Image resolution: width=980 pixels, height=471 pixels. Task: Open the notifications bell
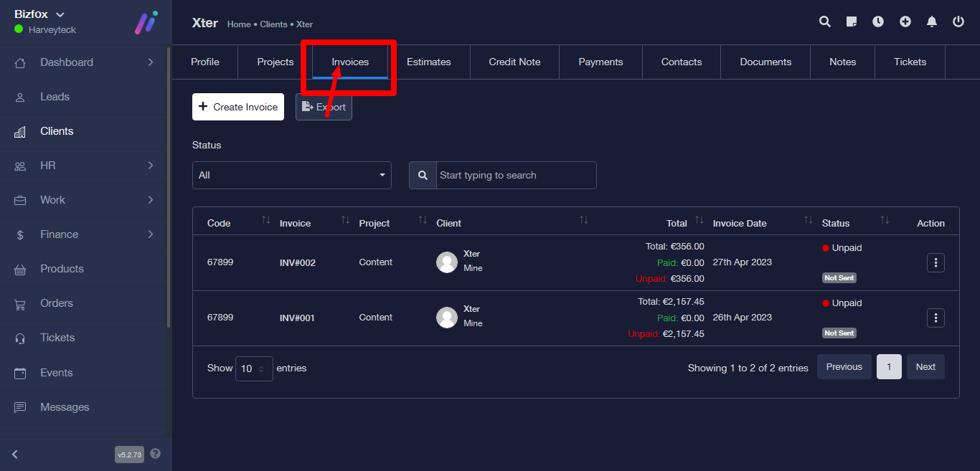(932, 22)
